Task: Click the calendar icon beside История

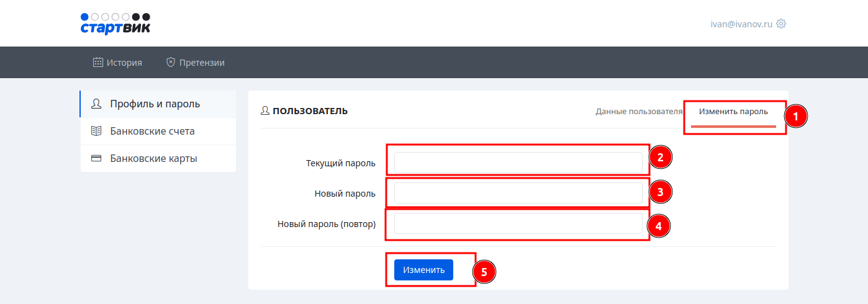Action: [x=98, y=62]
